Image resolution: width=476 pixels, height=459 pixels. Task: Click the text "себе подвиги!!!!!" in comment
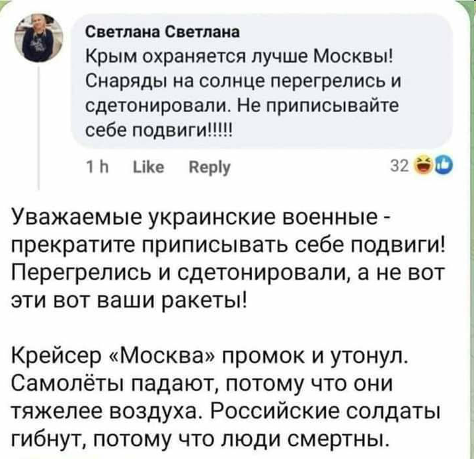coord(159,131)
